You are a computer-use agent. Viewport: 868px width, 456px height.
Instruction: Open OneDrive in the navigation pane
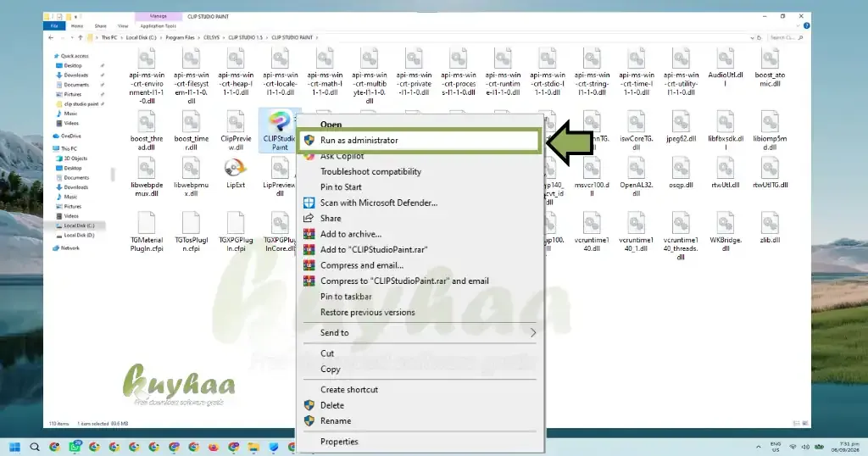pyautogui.click(x=67, y=136)
